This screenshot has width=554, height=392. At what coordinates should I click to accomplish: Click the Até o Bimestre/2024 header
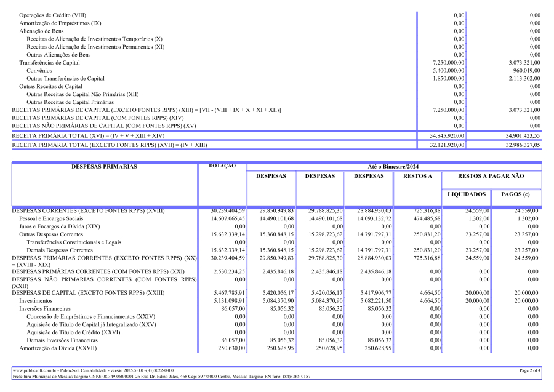[393, 167]
